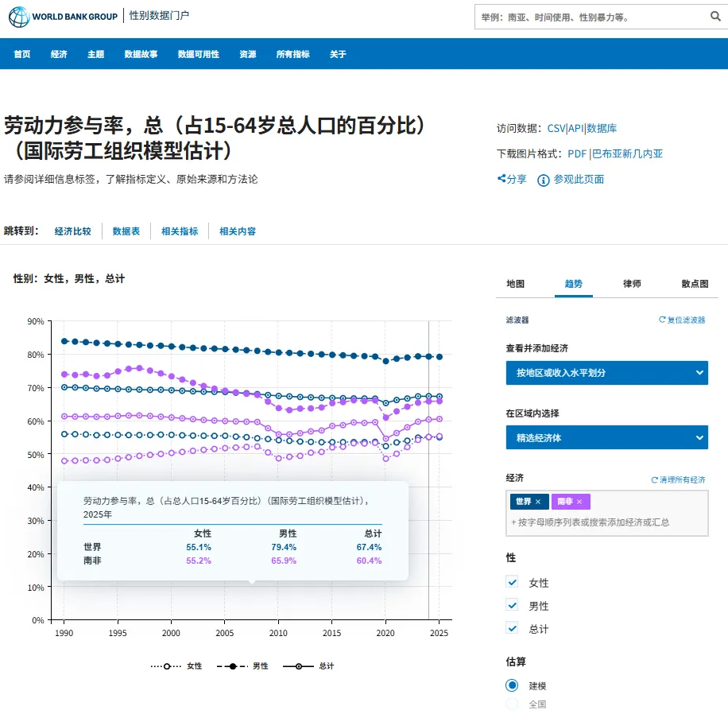
Task: Click the 1990 male world data point
Action: point(64,341)
